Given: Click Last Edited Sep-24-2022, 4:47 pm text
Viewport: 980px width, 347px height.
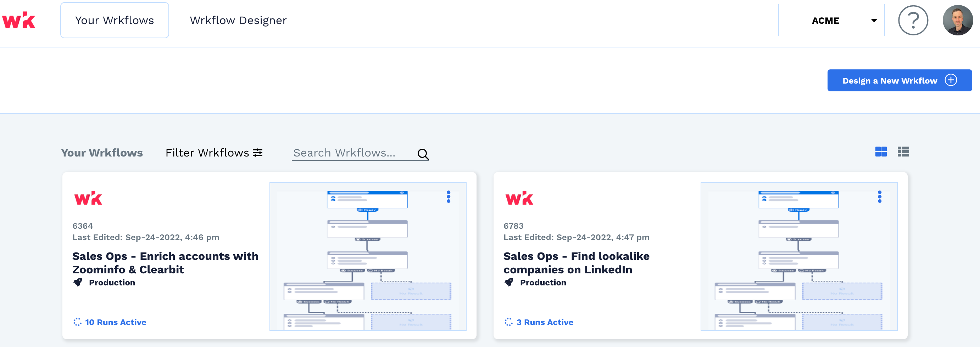Looking at the screenshot, I should click(577, 237).
